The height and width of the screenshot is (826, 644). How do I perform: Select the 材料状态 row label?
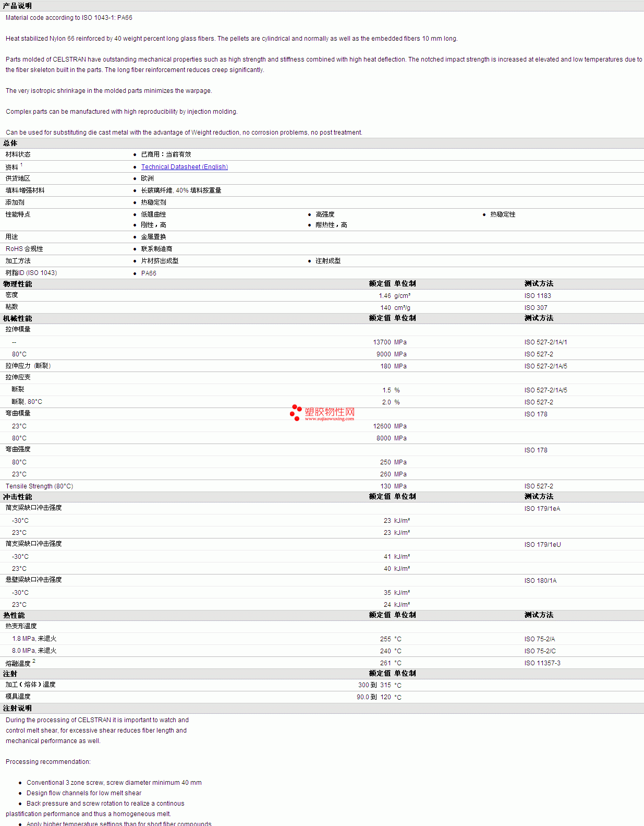(18, 154)
